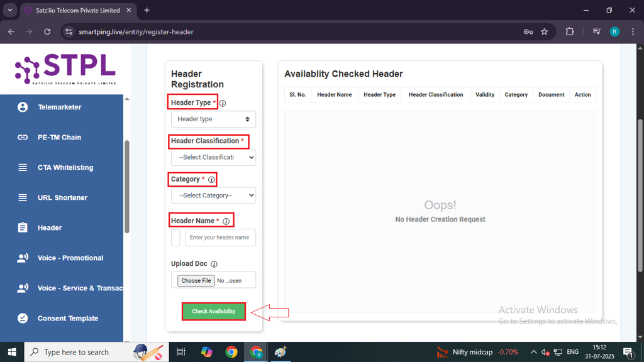The image size is (644, 362).
Task: Click the page vertical scrollbar
Action: click(640, 195)
